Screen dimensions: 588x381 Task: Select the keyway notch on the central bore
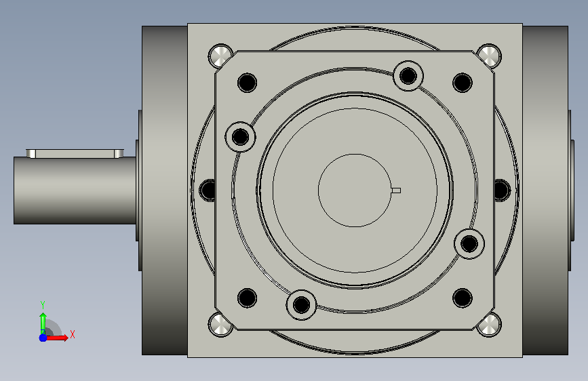click(396, 190)
